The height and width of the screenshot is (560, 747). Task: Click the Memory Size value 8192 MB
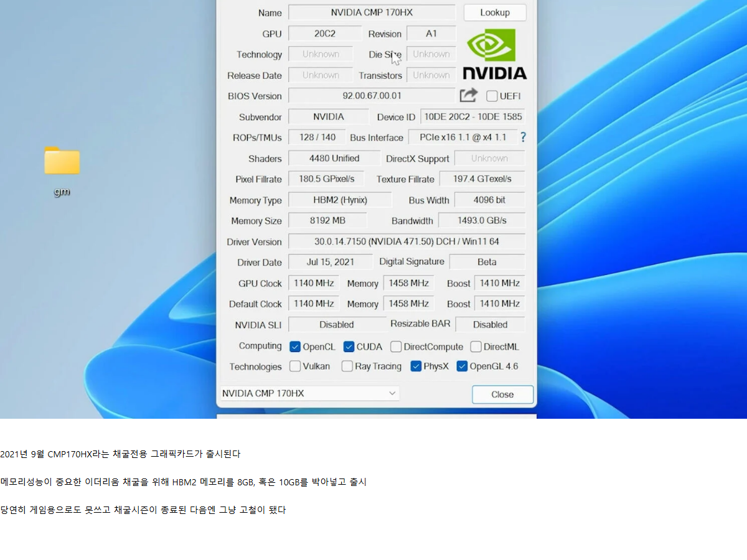pos(327,220)
